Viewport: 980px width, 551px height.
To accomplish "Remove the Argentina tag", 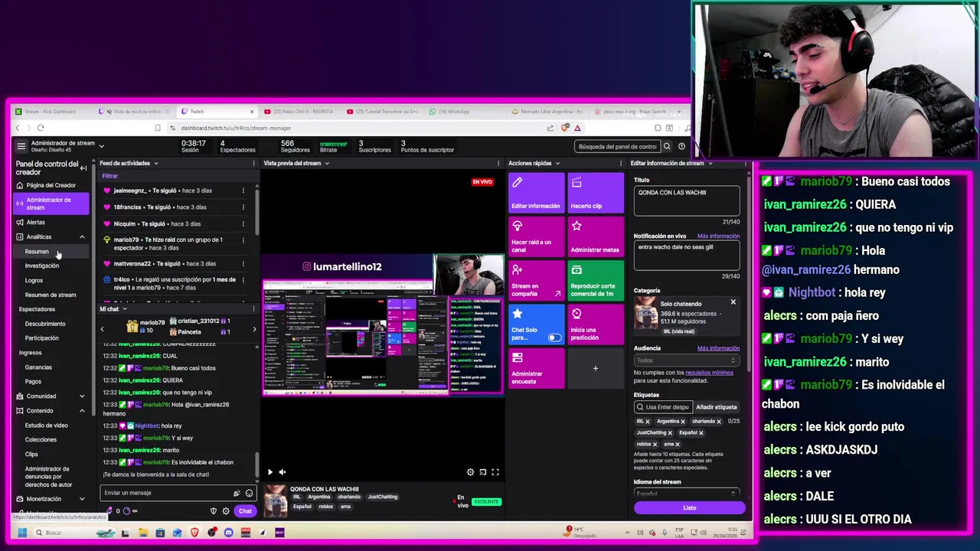I will click(683, 422).
